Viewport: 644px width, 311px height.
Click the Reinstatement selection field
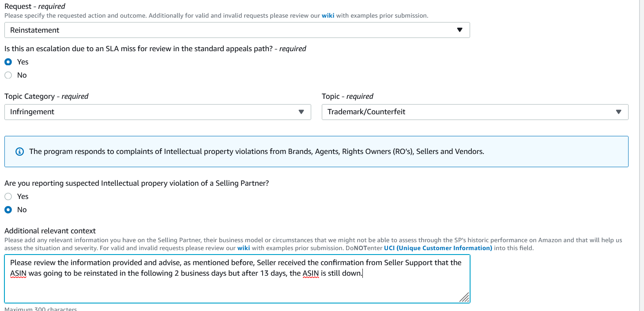click(237, 30)
